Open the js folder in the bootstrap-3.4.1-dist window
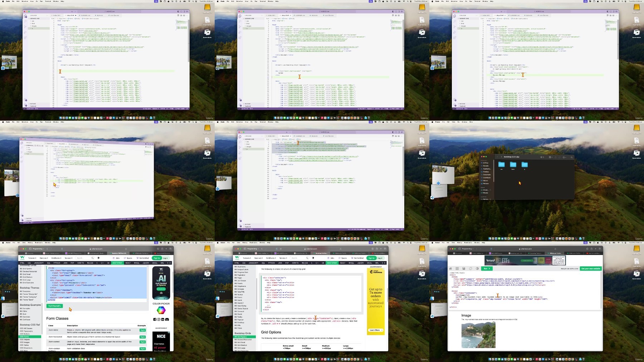The image size is (644, 362). coord(525,165)
